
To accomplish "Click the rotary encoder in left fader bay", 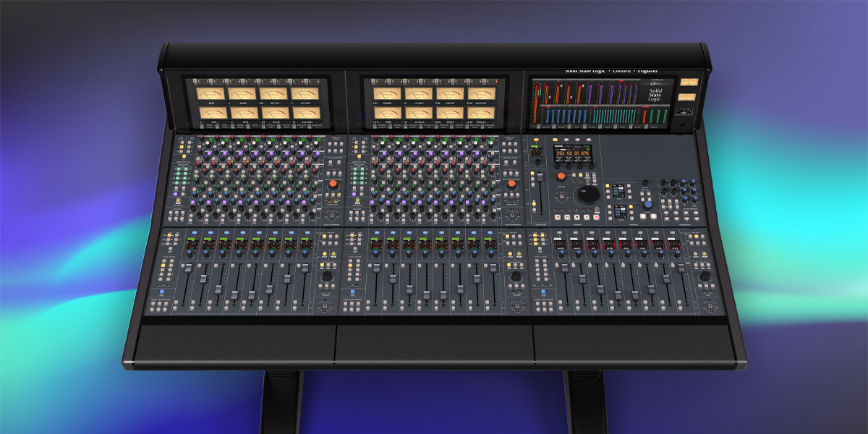I will [x=327, y=277].
